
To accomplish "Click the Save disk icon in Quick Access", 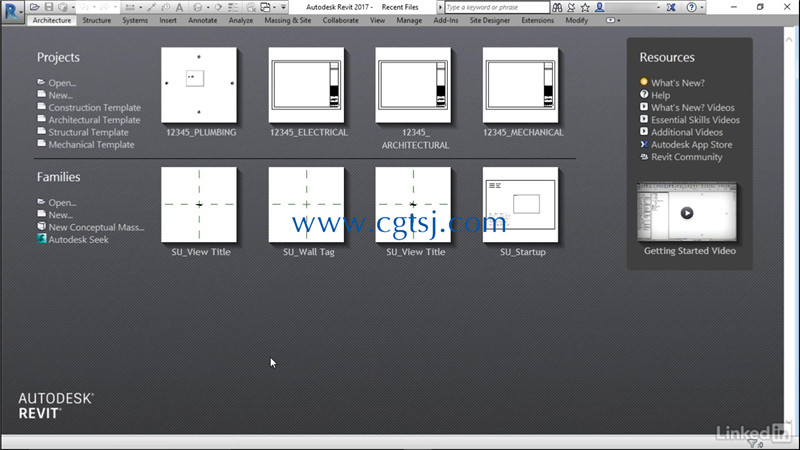I will click(49, 7).
